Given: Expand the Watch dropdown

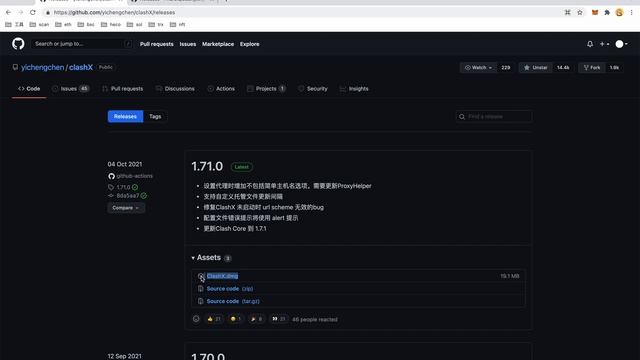Looking at the screenshot, I should 478,68.
